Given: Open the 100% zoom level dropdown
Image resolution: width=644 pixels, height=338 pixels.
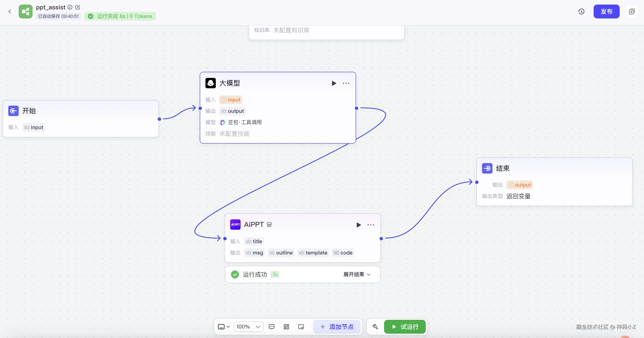Looking at the screenshot, I should [x=248, y=327].
